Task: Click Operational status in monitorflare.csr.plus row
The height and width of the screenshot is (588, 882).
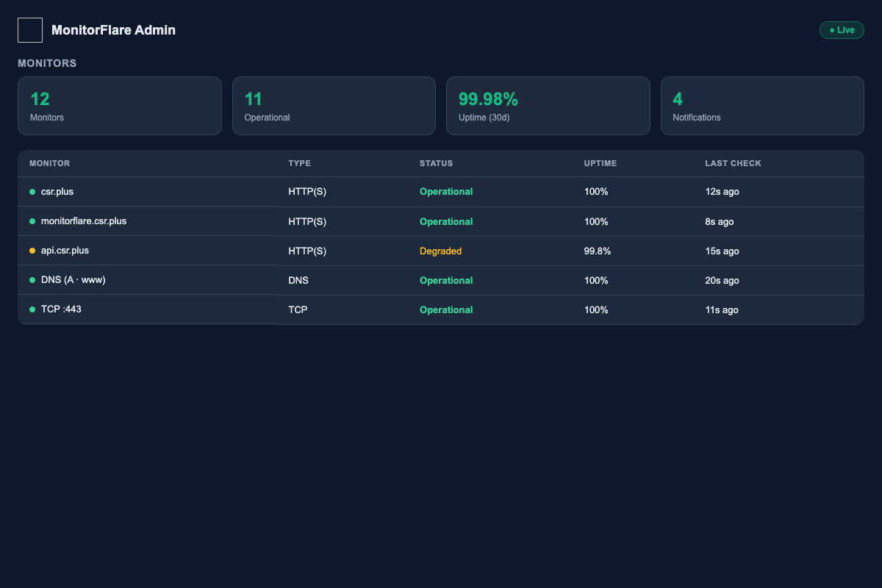Action: pyautogui.click(x=446, y=222)
